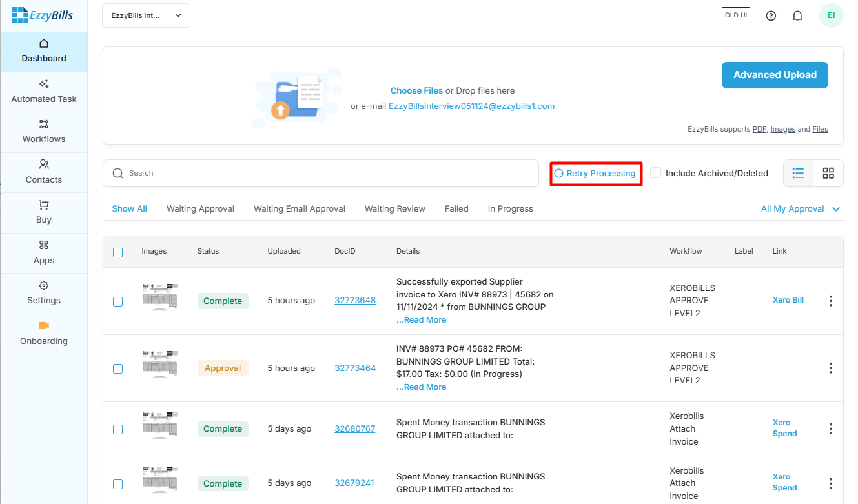The height and width of the screenshot is (504, 858).
Task: Click the Advanced Upload button
Action: [775, 75]
